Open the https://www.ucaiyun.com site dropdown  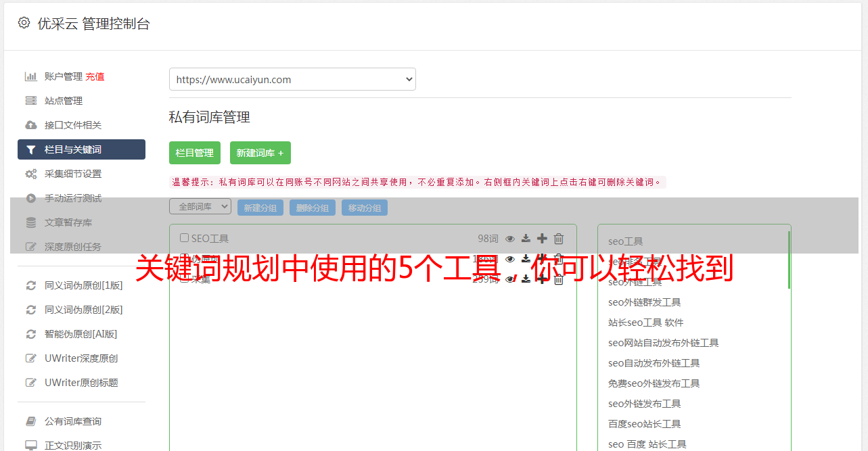pos(292,79)
